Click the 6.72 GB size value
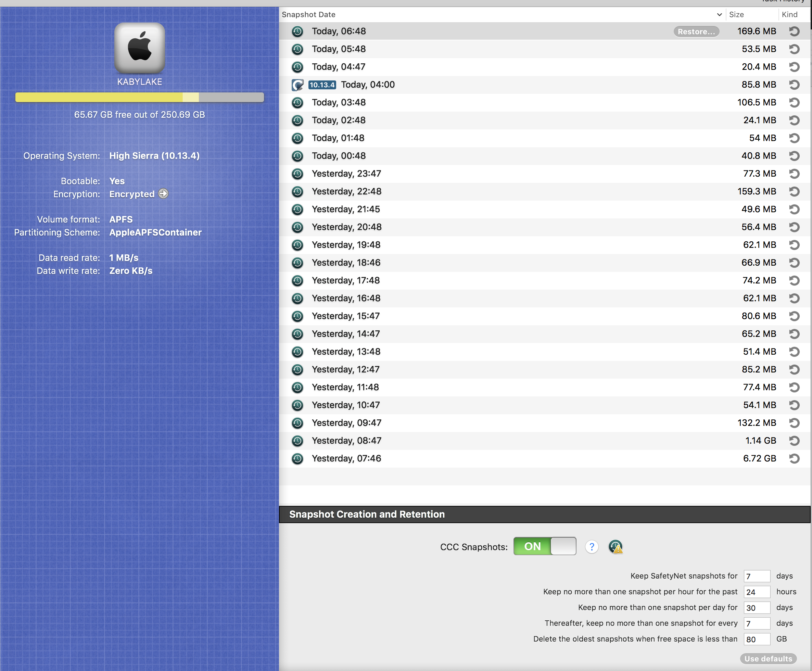The height and width of the screenshot is (671, 812). click(x=759, y=458)
